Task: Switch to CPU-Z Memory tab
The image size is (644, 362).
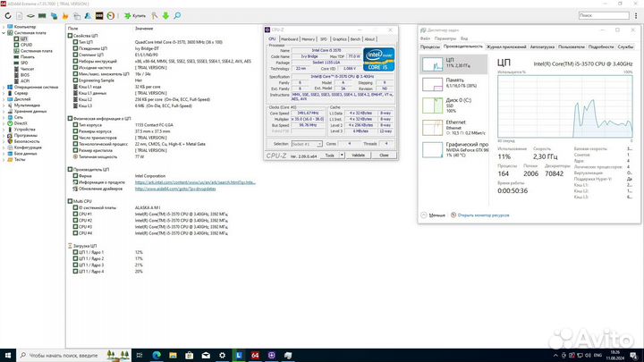Action: (308, 39)
